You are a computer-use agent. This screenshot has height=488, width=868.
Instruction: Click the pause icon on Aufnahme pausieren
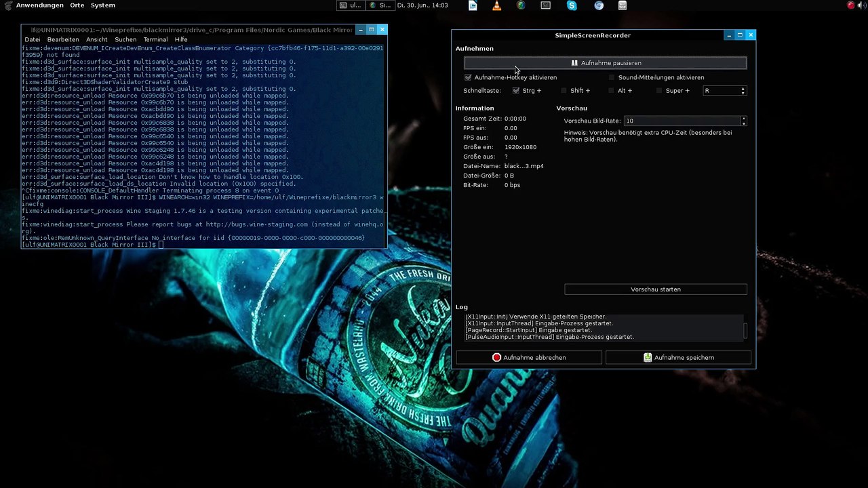574,63
